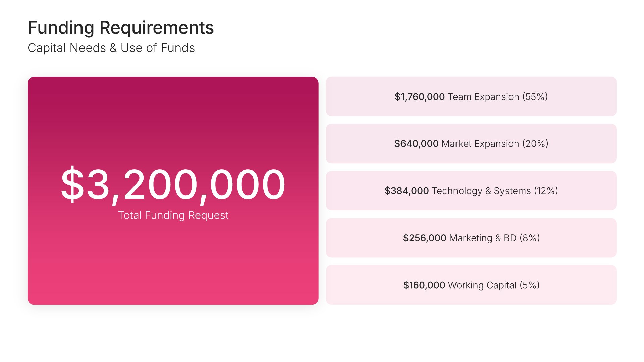Click the (12%) percentage label
The height and width of the screenshot is (362, 644).
(x=546, y=191)
